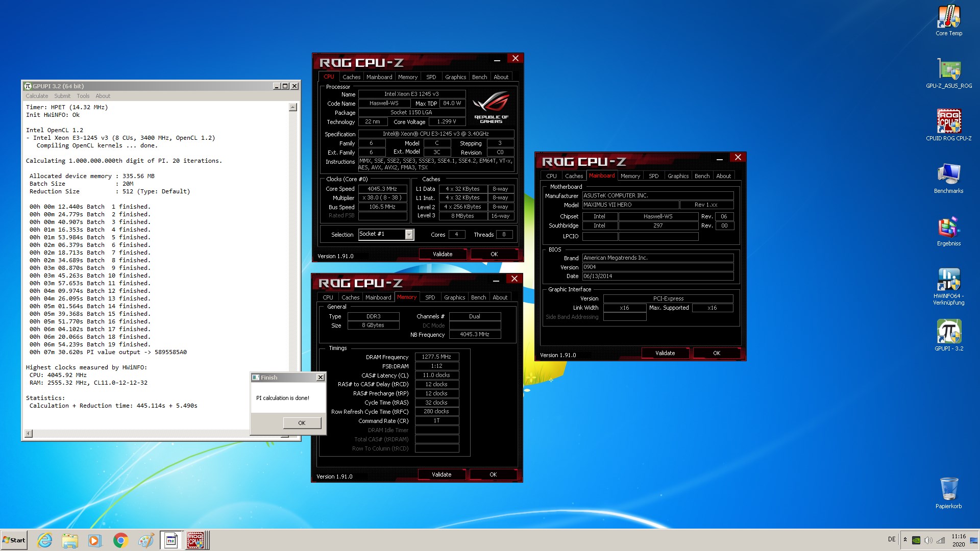Open Papierkorb recycle bin

tap(949, 493)
